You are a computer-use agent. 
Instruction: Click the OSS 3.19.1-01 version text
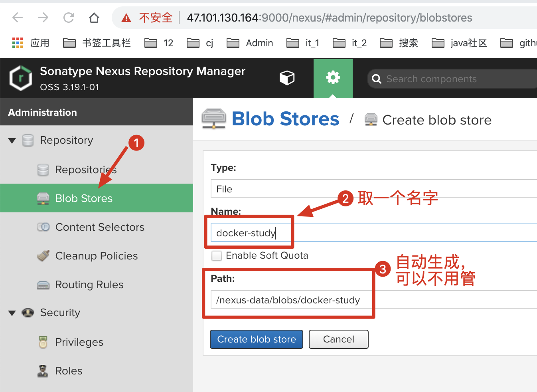point(69,87)
